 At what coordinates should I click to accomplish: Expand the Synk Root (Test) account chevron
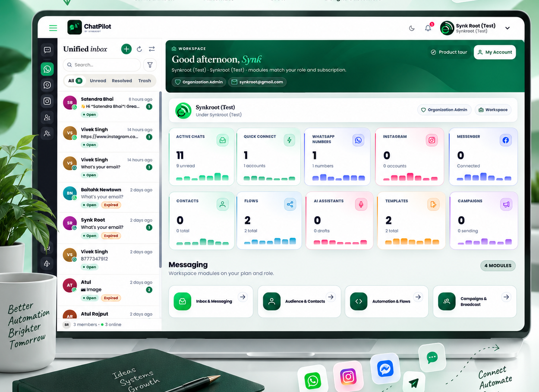[x=507, y=28]
